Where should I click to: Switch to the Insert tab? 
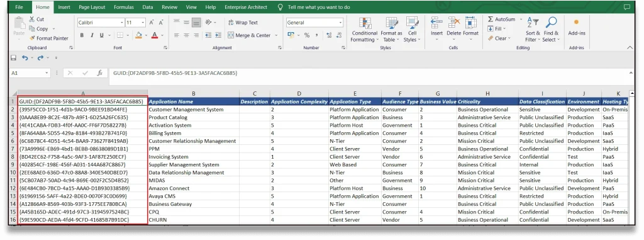pyautogui.click(x=64, y=7)
